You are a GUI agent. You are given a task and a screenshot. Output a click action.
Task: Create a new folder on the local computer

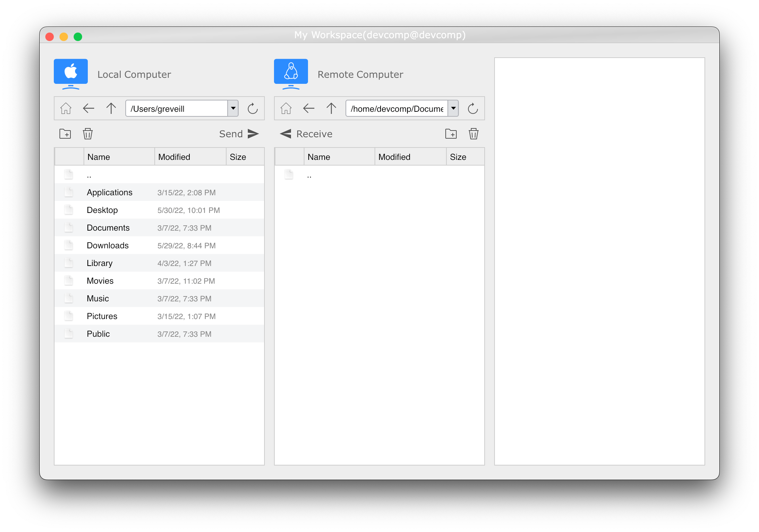[x=65, y=134]
